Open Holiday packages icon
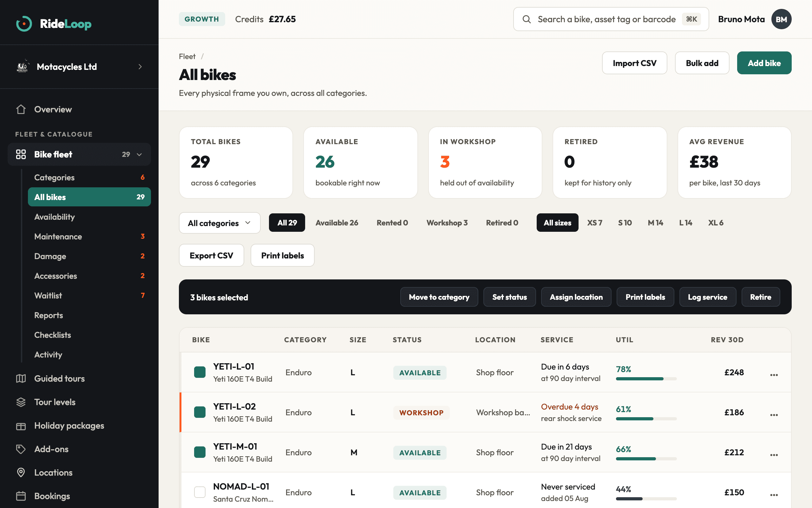The image size is (812, 508). pyautogui.click(x=21, y=426)
